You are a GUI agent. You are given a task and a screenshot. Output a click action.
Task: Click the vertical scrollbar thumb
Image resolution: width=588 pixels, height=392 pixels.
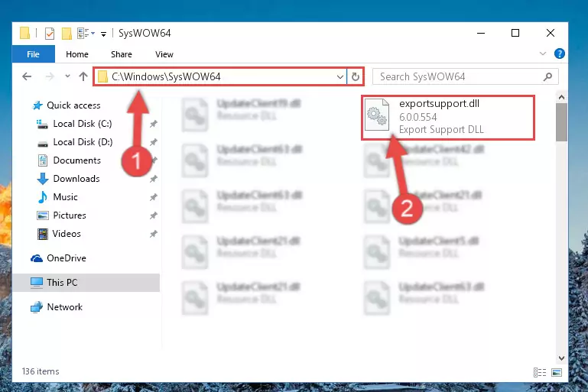(561, 122)
